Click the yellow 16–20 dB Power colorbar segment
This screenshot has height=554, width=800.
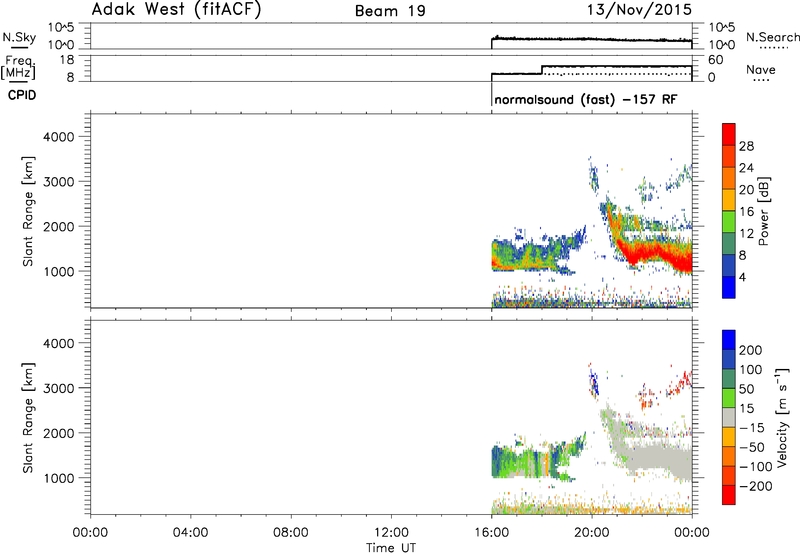tap(729, 200)
